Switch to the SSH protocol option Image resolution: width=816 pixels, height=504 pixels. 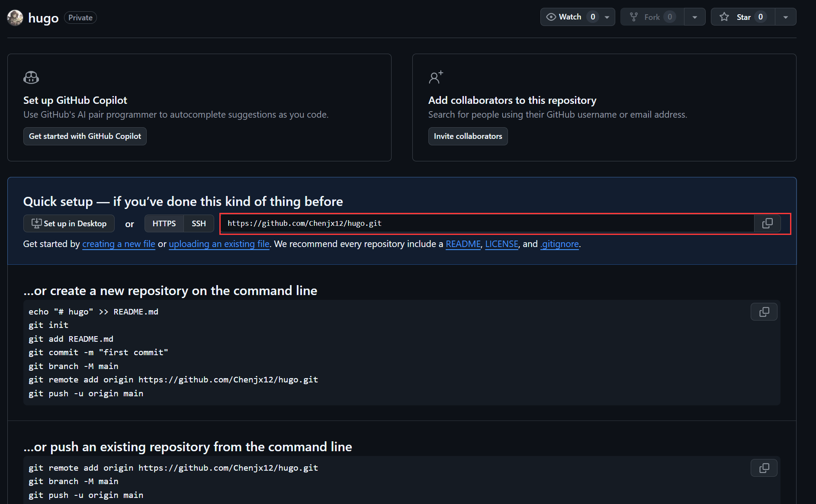tap(199, 224)
